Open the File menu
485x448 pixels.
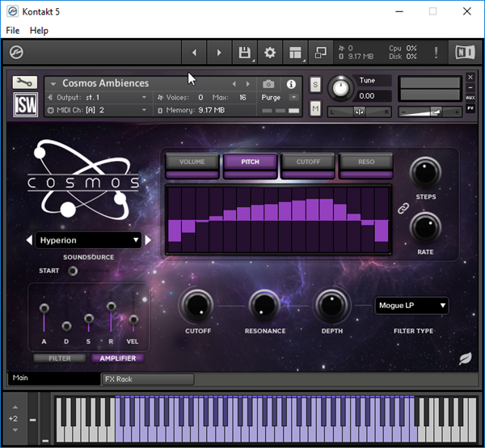(x=13, y=30)
